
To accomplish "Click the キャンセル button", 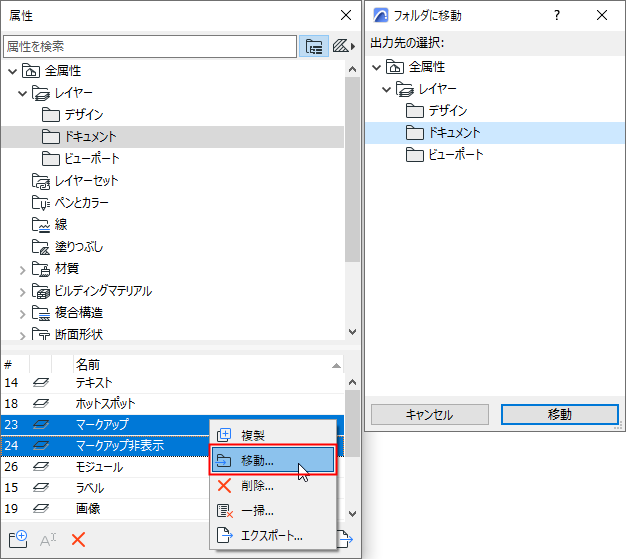I will click(430, 414).
